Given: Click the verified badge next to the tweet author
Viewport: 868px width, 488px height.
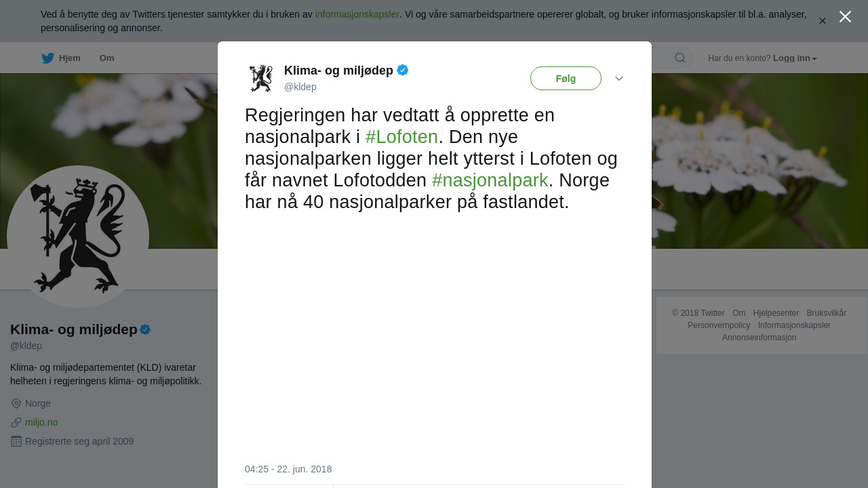Looking at the screenshot, I should click(403, 70).
